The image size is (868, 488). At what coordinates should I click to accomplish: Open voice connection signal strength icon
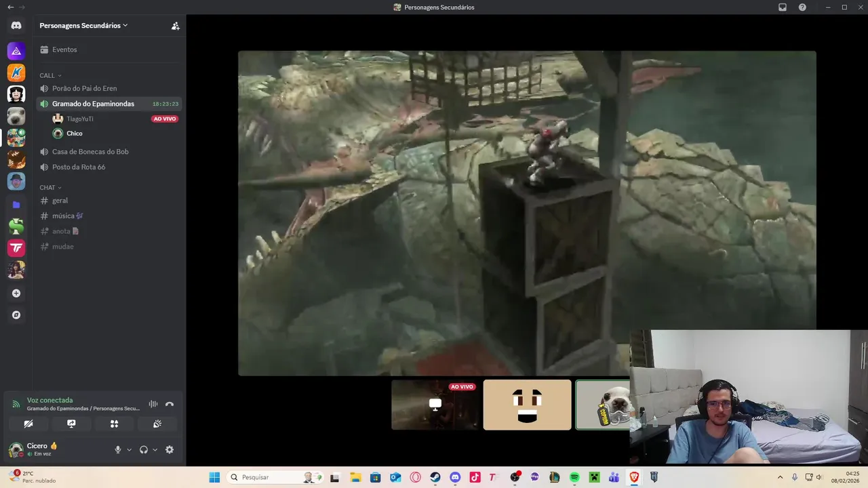click(x=16, y=404)
